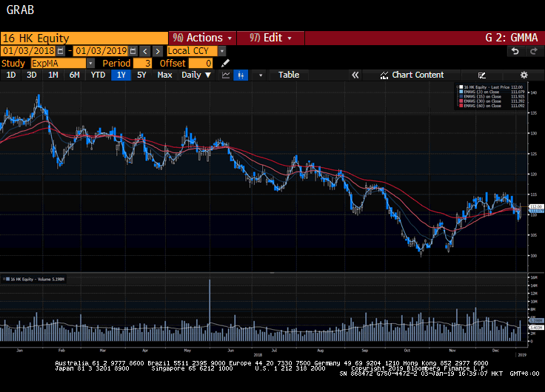Select the Max time range tab
Image resolution: width=545 pixels, height=392 pixels.
point(164,75)
